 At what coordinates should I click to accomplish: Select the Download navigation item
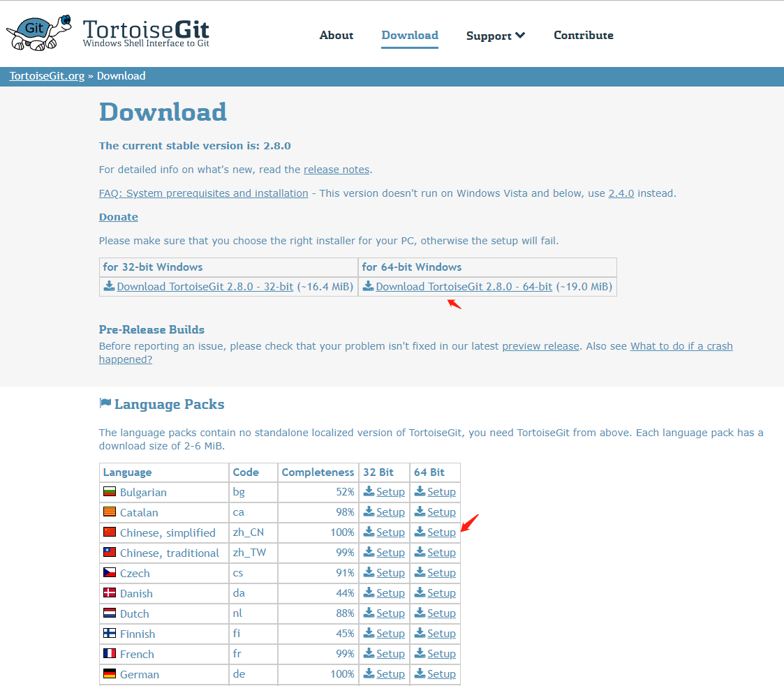[410, 35]
